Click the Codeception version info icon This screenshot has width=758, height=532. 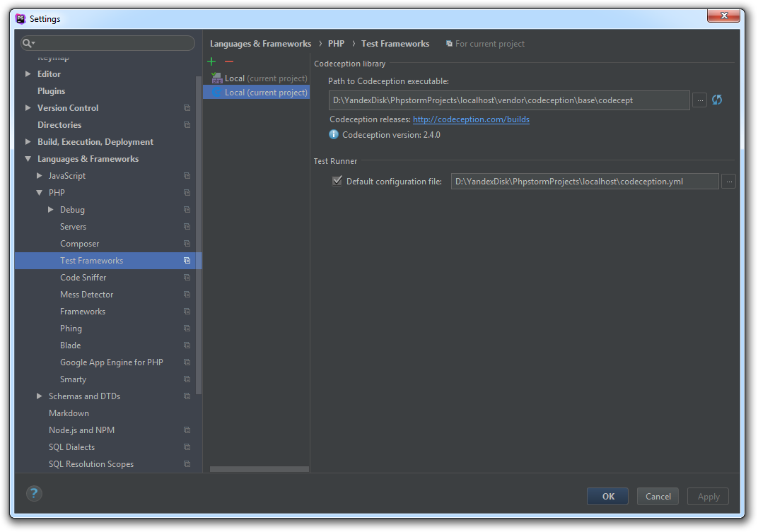click(334, 134)
